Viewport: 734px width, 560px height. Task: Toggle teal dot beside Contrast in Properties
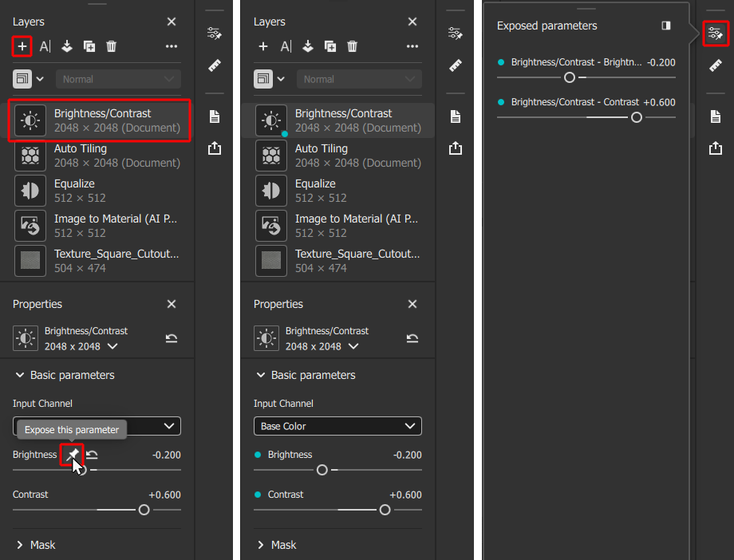click(x=258, y=495)
